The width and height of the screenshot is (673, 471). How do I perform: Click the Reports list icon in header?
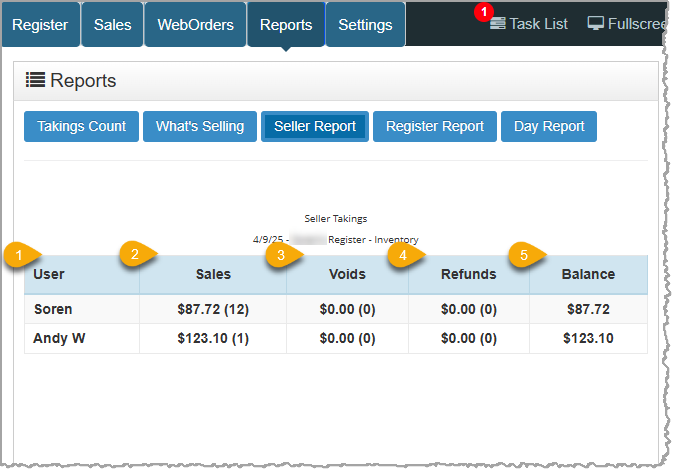click(35, 80)
